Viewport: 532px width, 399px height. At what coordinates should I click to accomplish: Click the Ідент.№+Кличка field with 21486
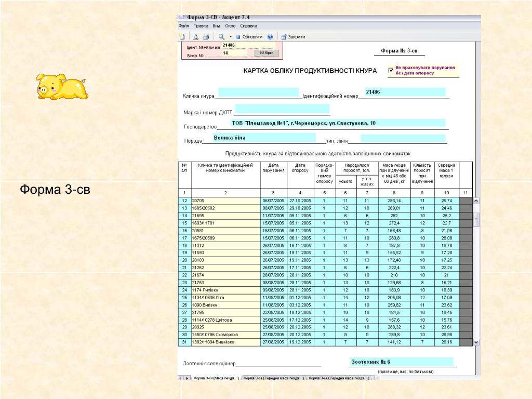pyautogui.click(x=248, y=46)
